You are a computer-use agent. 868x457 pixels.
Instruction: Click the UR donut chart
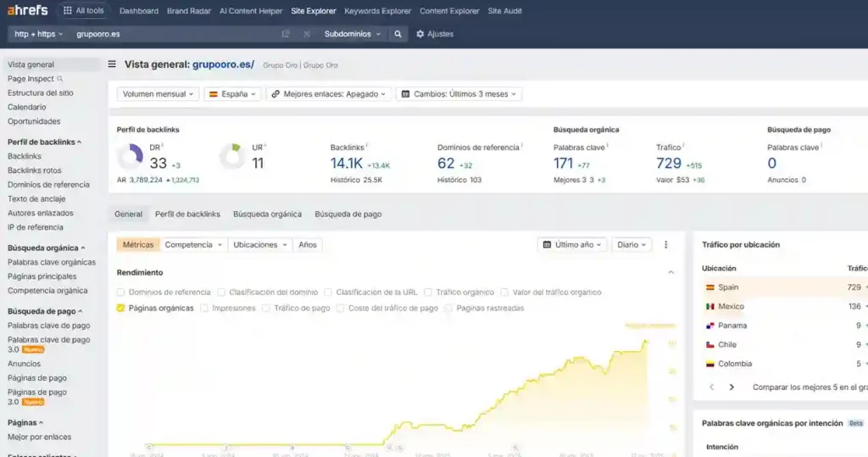click(x=232, y=156)
